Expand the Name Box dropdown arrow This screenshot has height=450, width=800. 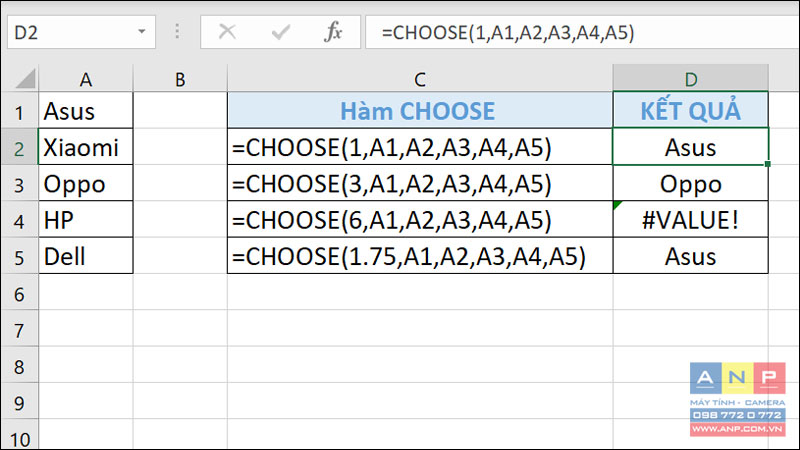pyautogui.click(x=142, y=32)
